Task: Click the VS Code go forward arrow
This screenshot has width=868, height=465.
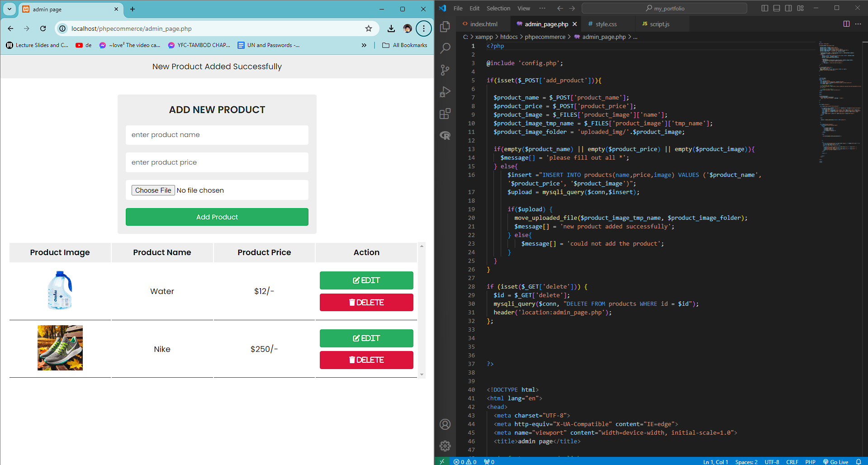Action: [x=572, y=8]
